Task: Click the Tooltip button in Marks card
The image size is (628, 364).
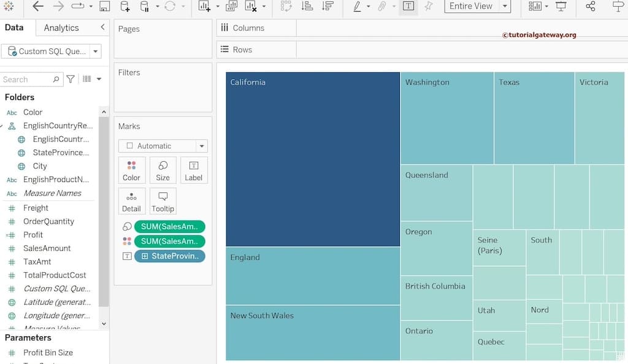Action: pyautogui.click(x=163, y=201)
